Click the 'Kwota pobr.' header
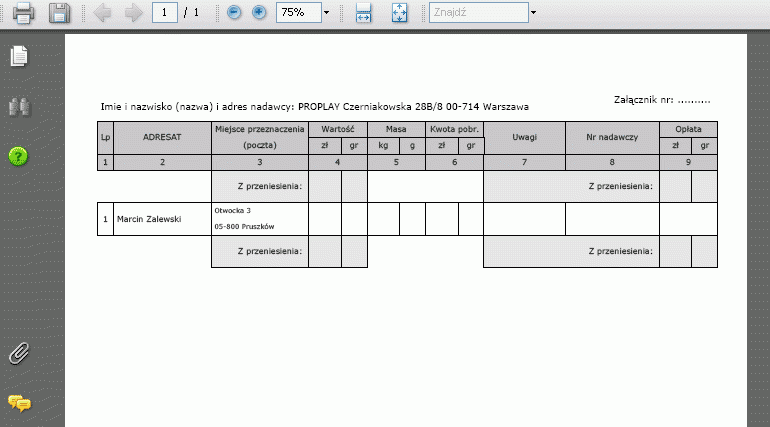Viewport: 770px width, 427px height. click(454, 130)
